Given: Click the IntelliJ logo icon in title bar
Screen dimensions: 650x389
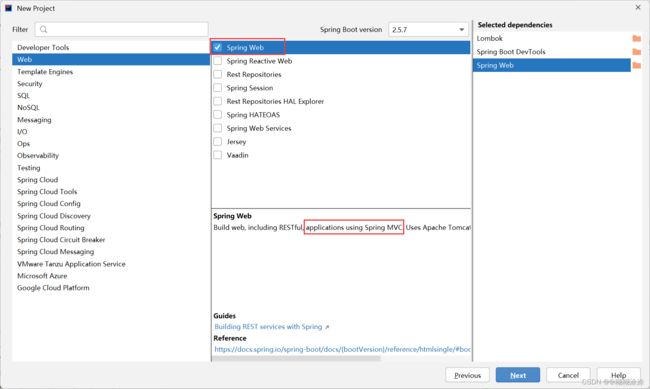Looking at the screenshot, I should tap(8, 8).
